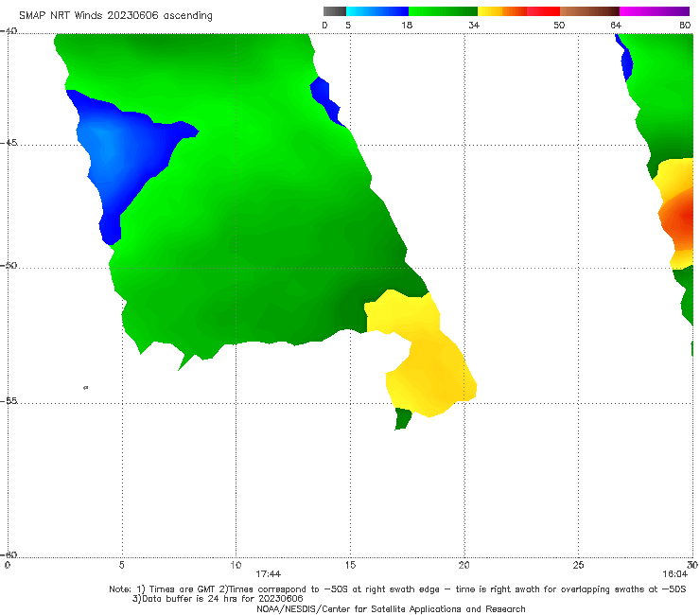Click longitude axis label '30'
This screenshot has width=700, height=615.
point(692,566)
